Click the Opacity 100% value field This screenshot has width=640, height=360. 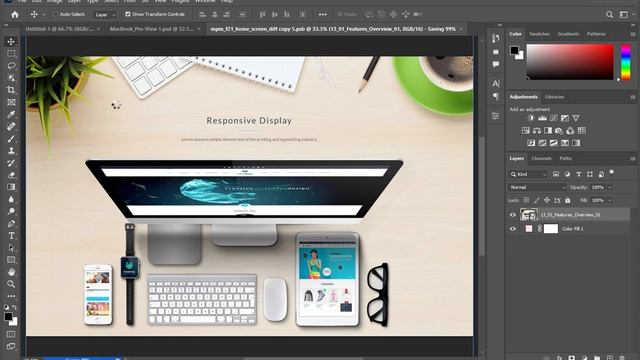point(598,187)
